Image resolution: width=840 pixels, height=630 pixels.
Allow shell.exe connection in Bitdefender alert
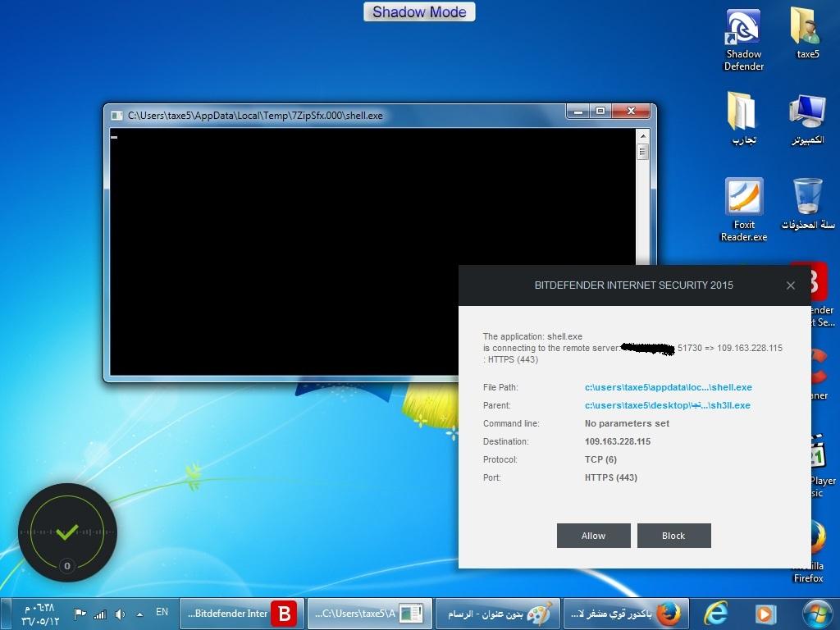point(594,536)
